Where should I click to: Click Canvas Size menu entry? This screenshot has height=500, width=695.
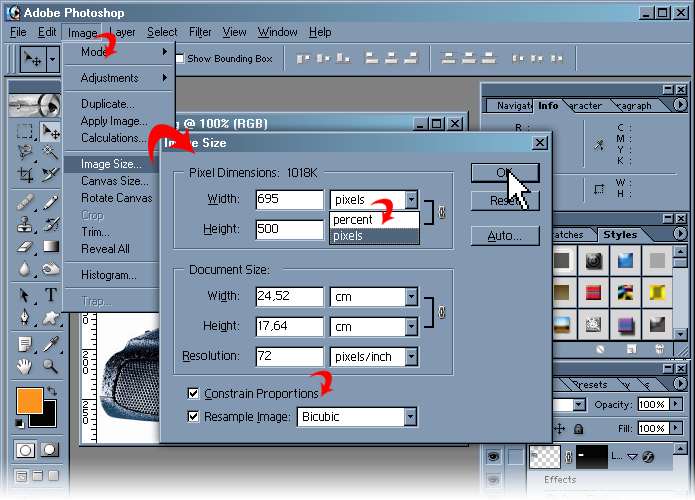click(x=114, y=181)
